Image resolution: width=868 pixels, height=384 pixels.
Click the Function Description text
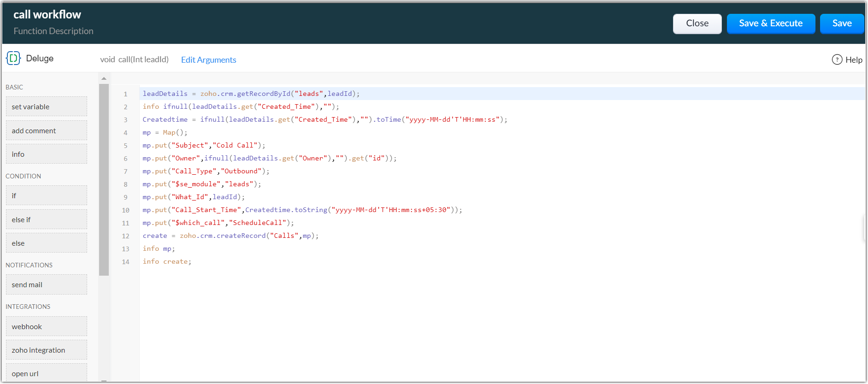pyautogui.click(x=53, y=31)
